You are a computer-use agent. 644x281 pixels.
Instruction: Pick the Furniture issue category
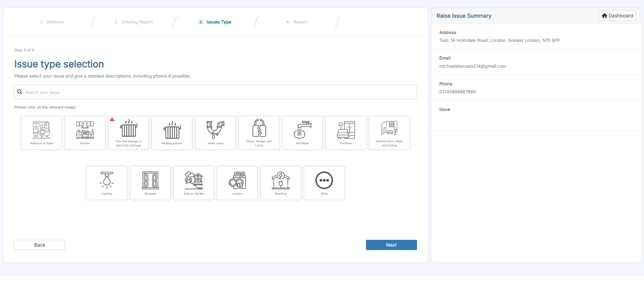pyautogui.click(x=346, y=133)
